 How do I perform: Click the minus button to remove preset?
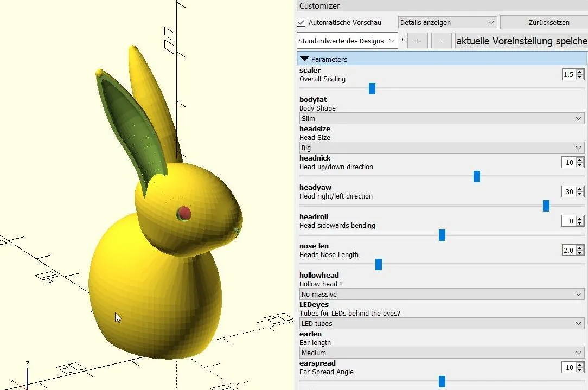click(x=442, y=41)
